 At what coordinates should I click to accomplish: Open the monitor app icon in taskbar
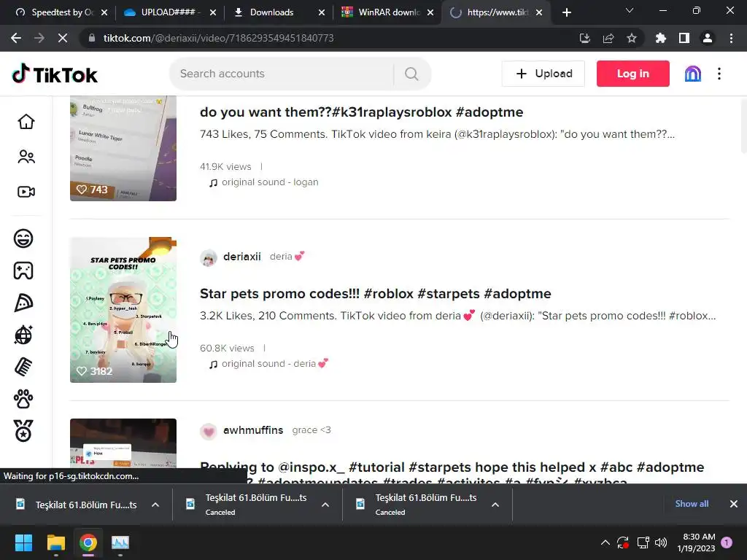[120, 542]
